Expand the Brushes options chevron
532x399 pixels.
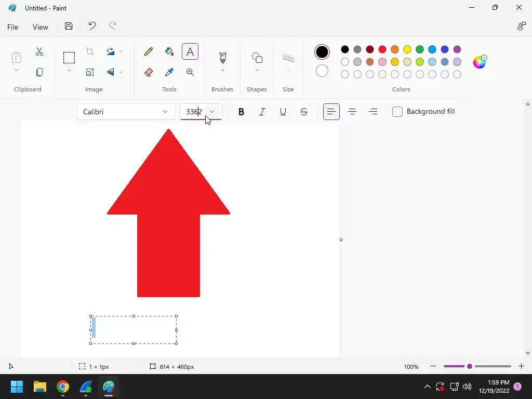coord(222,70)
